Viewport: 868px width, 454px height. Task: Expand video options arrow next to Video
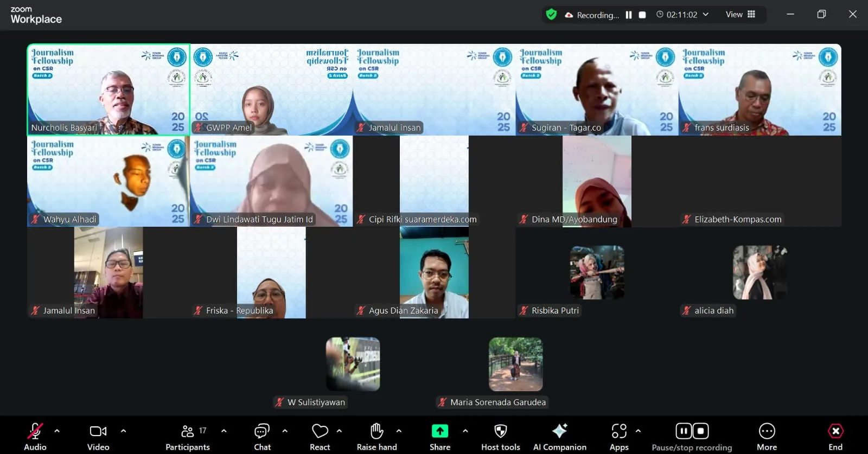123,431
